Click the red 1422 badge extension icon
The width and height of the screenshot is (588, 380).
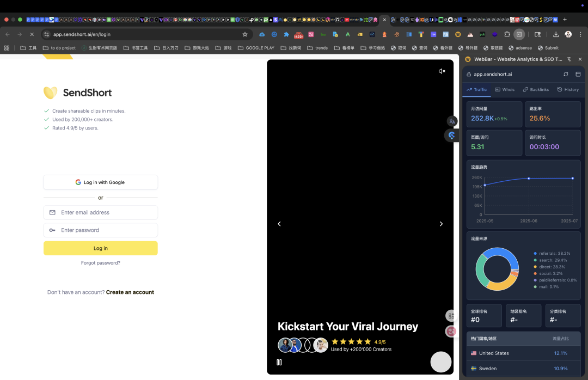298,35
